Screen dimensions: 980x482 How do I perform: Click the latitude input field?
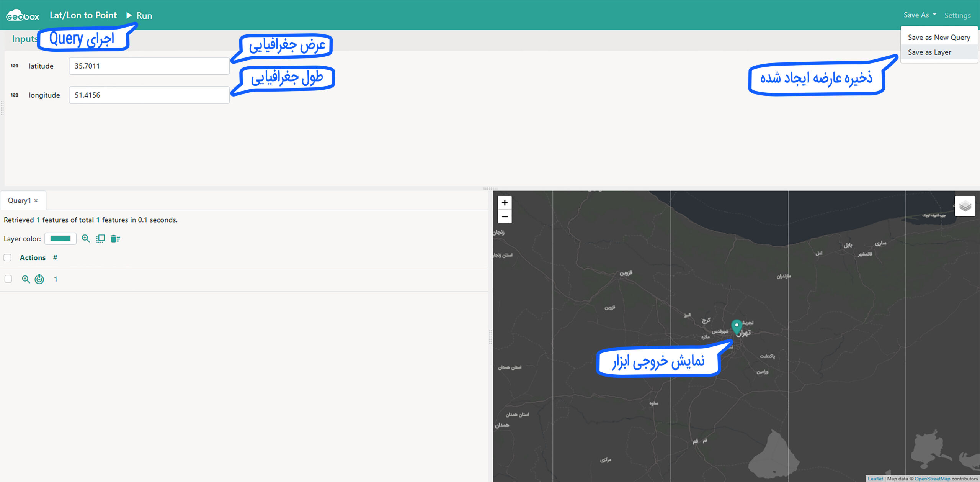149,66
